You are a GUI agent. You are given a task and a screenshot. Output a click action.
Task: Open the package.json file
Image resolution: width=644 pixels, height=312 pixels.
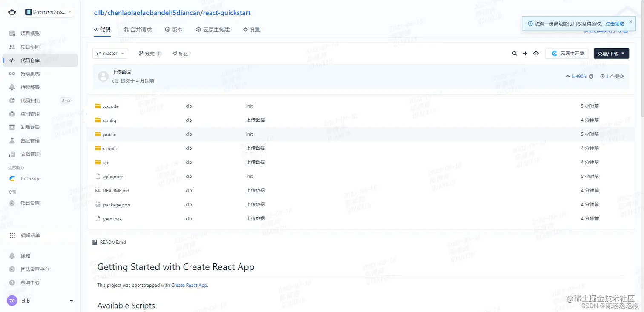click(x=117, y=205)
